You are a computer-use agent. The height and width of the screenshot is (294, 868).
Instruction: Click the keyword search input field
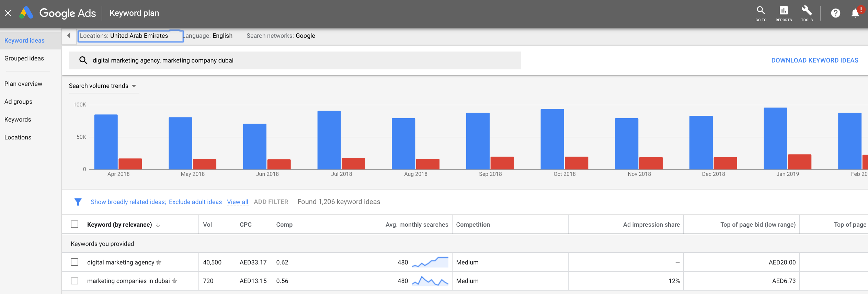(x=295, y=60)
